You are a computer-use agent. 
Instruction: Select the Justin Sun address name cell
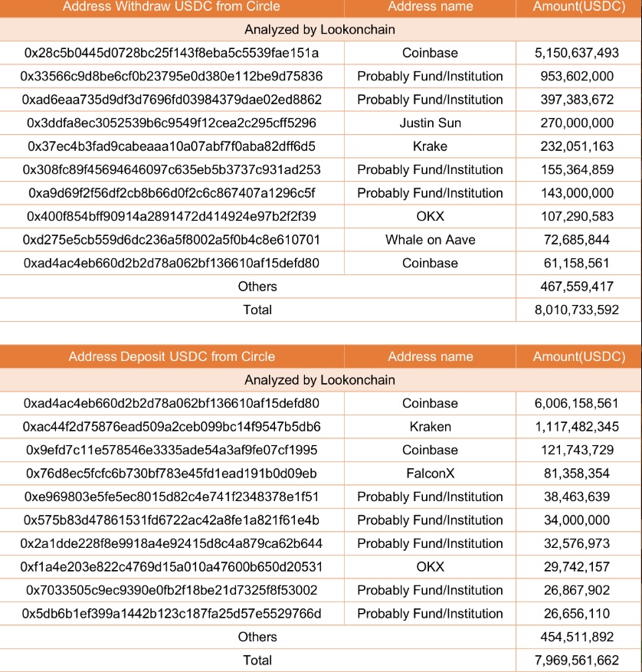tap(431, 123)
